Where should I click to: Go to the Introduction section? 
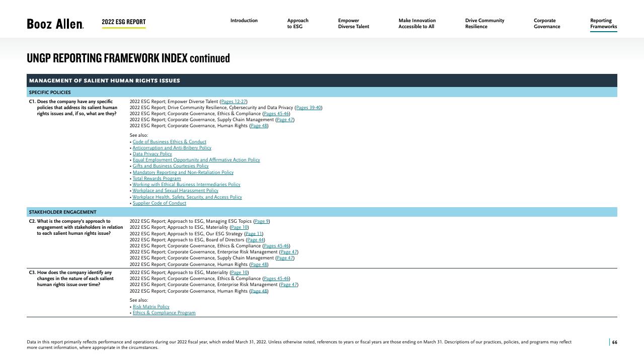tap(244, 21)
